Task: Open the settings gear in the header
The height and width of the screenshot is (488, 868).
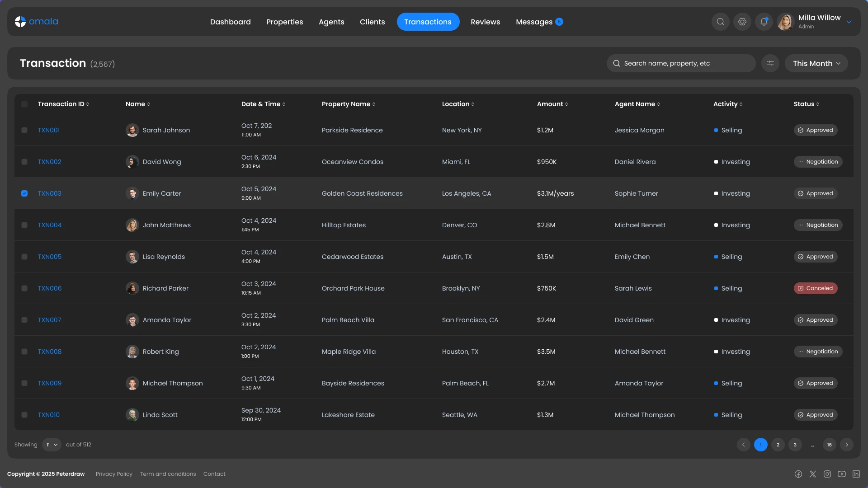Action: pyautogui.click(x=742, y=21)
